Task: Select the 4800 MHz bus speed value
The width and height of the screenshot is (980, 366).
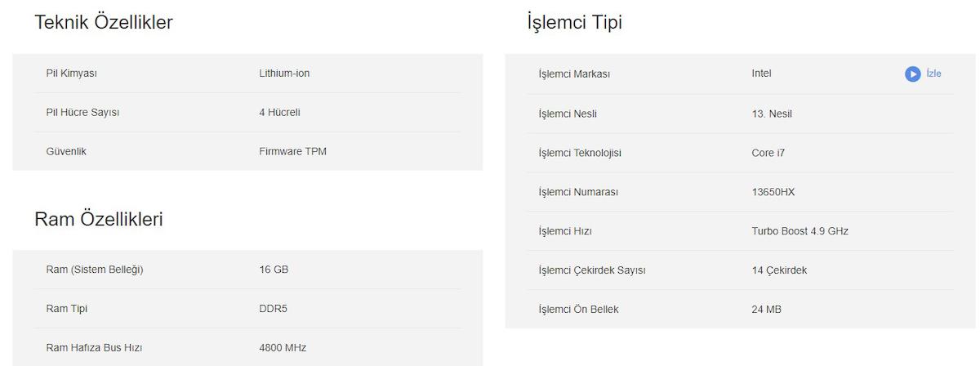Action: tap(283, 348)
